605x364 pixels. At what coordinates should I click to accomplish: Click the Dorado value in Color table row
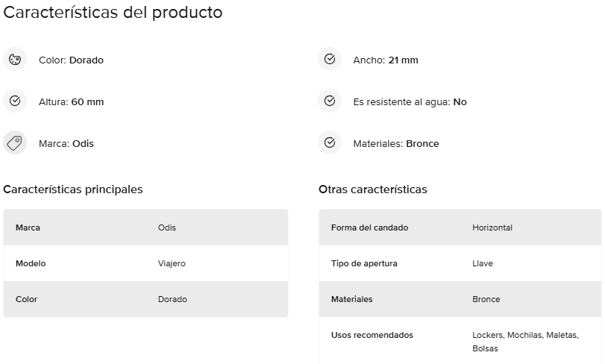click(x=172, y=299)
